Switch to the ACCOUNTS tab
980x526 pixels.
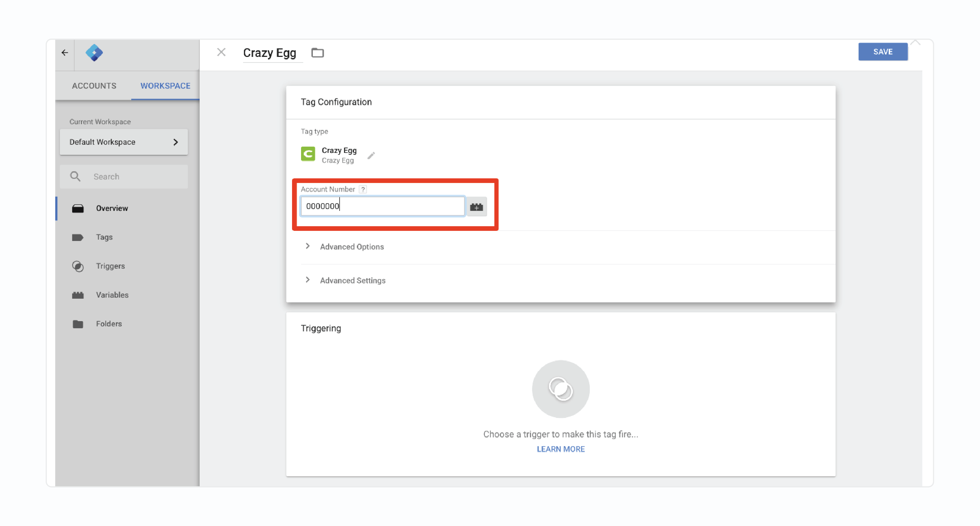(x=94, y=86)
